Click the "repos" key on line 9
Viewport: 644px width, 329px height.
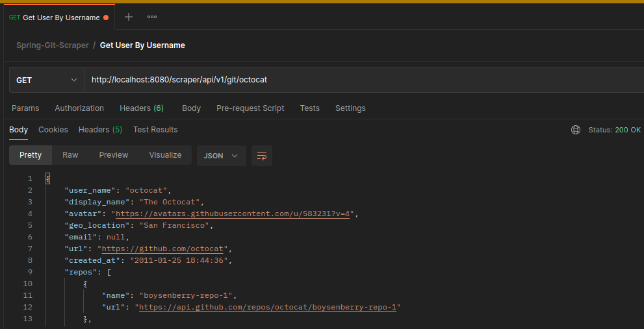point(81,273)
